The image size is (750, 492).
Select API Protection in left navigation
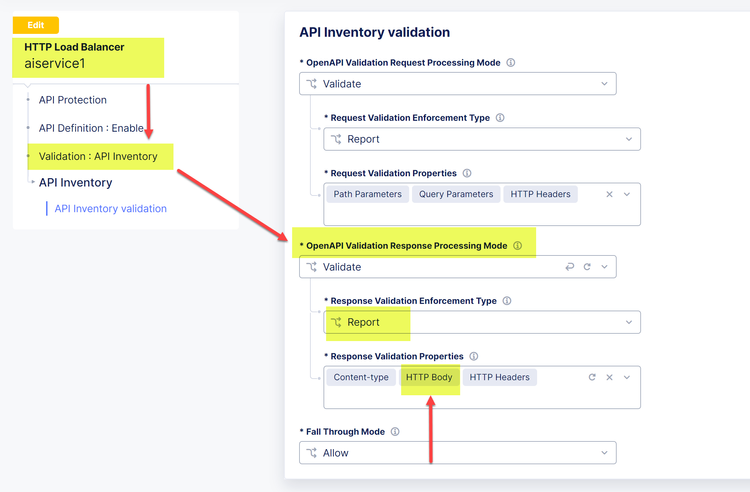72,100
